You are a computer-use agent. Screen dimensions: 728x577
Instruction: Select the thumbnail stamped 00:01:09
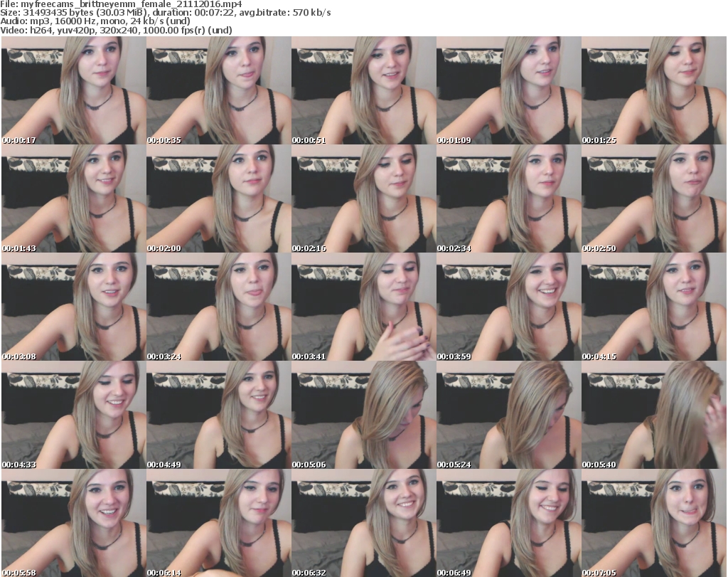coord(509,90)
